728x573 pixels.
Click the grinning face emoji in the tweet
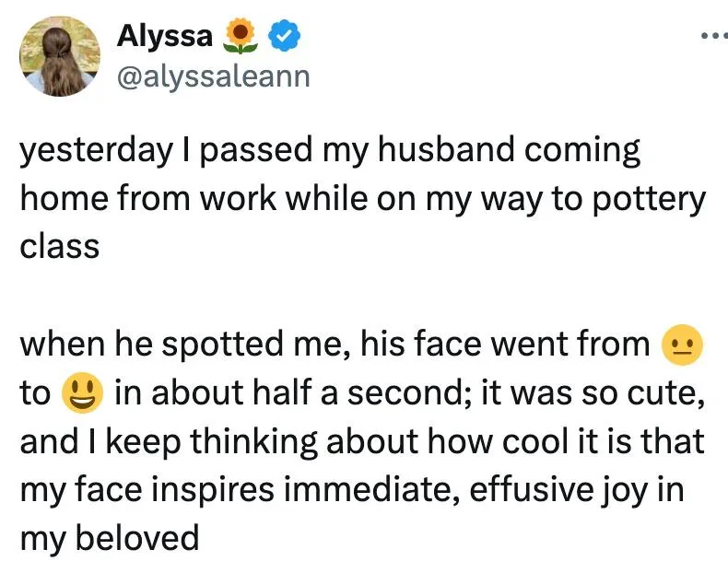point(79,393)
